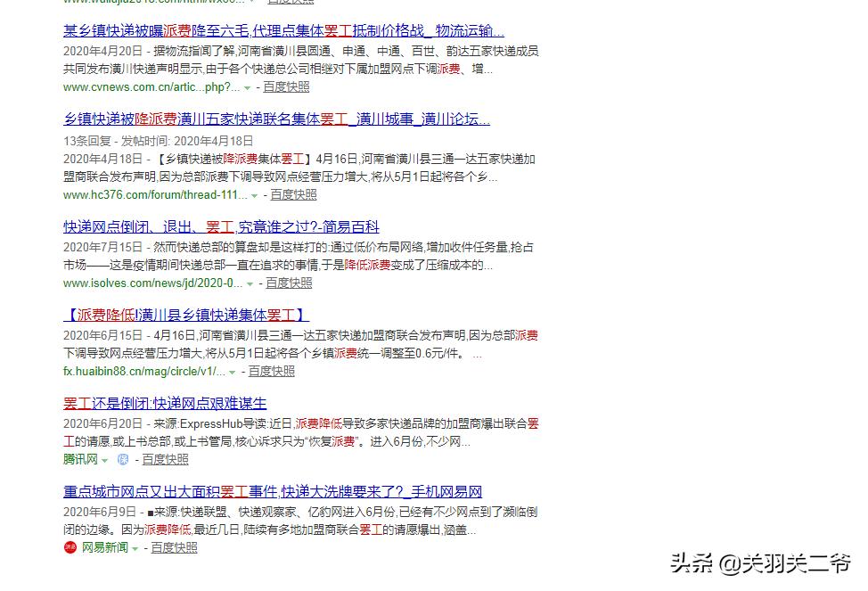Open result '快递网点倒闭、退出、罢工,究竟谁之过'
This screenshot has height=591, width=868.
(221, 227)
